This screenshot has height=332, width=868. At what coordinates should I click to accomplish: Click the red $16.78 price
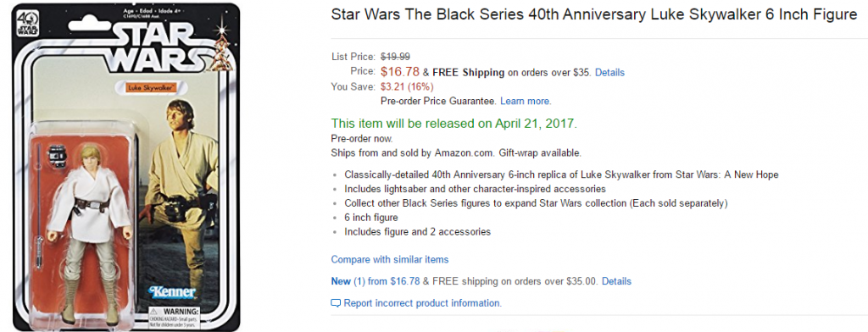click(x=400, y=72)
